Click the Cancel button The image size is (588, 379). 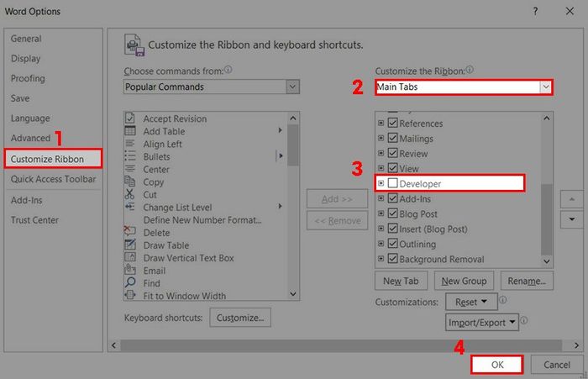(x=557, y=365)
